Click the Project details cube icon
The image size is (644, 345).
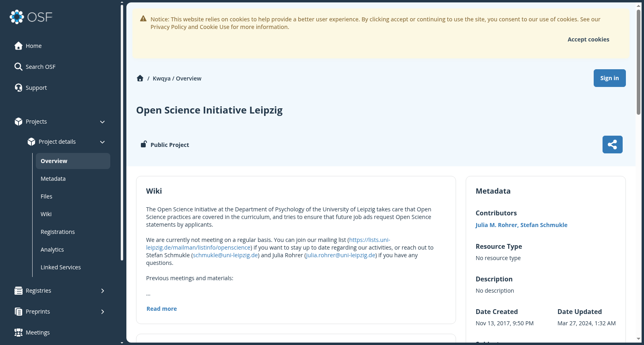coord(31,142)
